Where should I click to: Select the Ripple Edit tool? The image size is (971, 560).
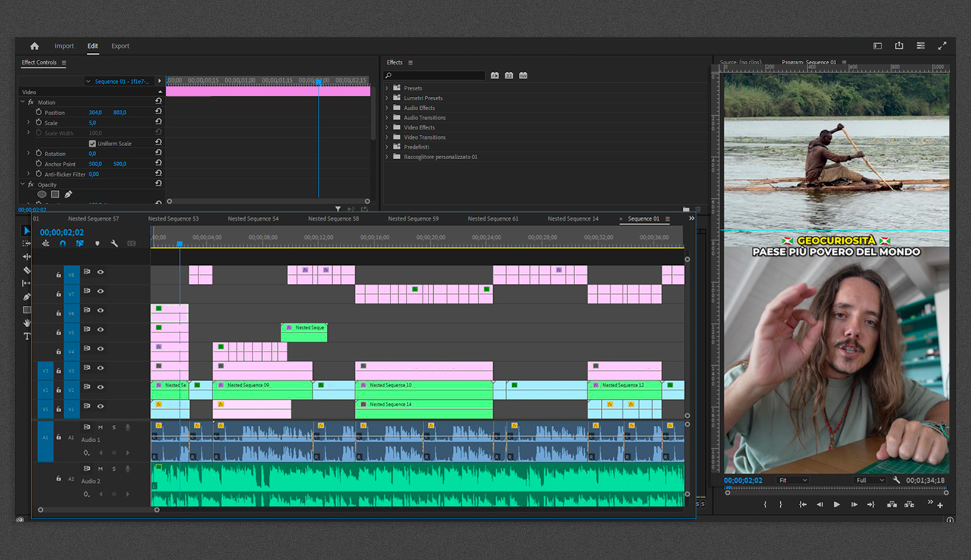click(27, 257)
